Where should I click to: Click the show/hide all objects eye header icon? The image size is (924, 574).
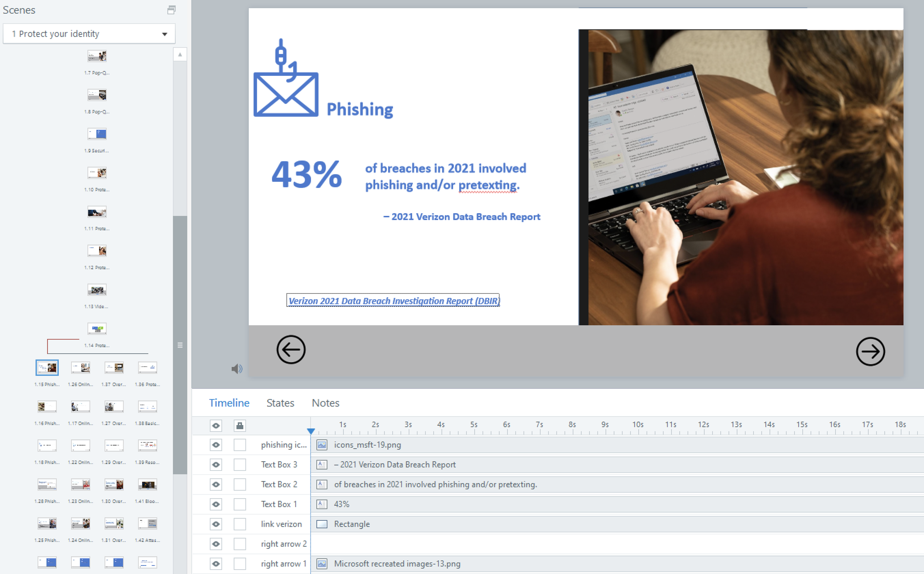tap(216, 425)
